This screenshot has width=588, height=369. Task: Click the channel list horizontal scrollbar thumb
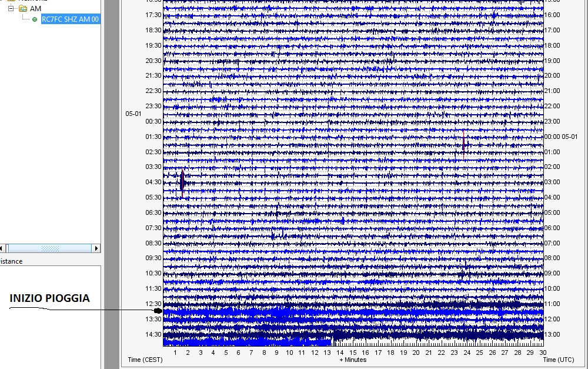pos(50,248)
